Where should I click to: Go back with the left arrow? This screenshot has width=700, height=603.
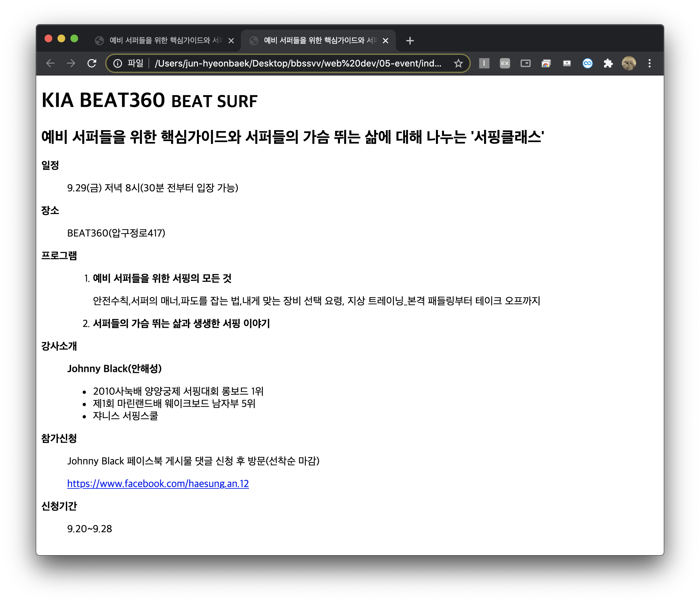click(x=50, y=63)
